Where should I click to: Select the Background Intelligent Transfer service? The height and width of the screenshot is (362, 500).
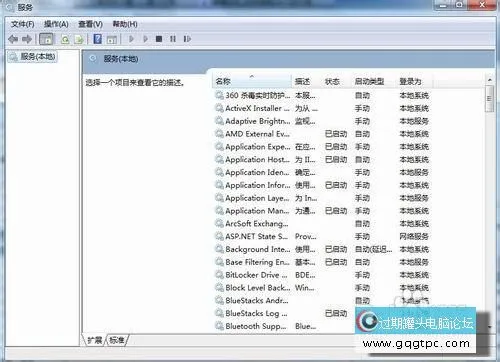pos(322,249)
